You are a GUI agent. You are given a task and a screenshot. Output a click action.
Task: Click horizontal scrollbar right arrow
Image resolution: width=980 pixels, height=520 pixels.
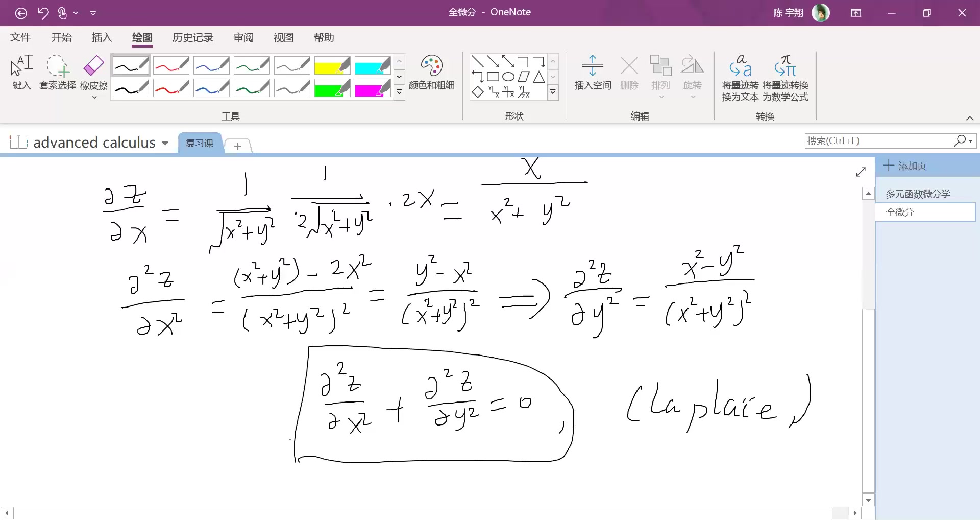tap(855, 513)
